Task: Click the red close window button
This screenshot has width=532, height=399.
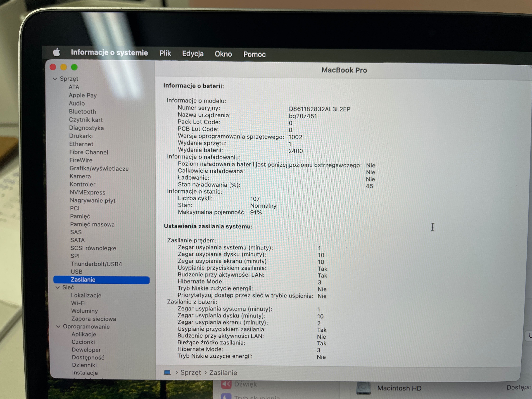Action: (x=53, y=67)
